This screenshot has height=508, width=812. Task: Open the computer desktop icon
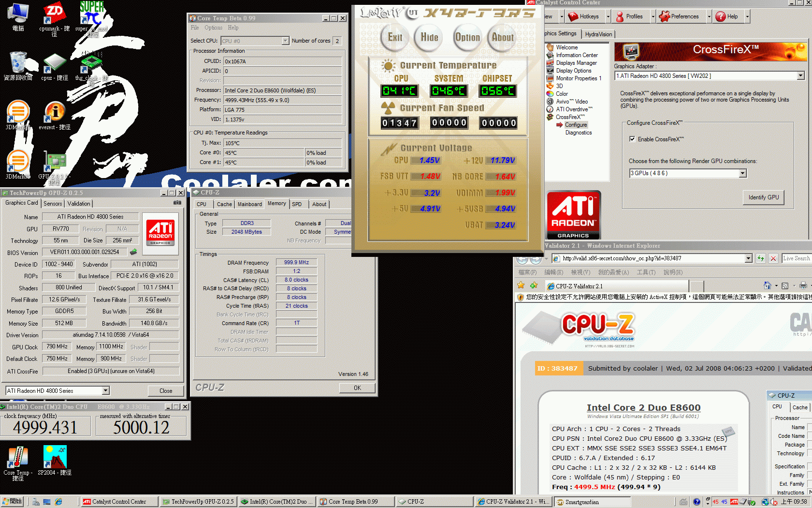click(x=18, y=17)
